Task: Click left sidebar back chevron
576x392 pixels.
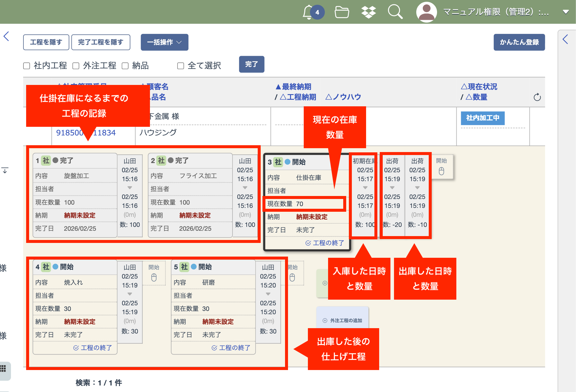Action: pos(7,37)
